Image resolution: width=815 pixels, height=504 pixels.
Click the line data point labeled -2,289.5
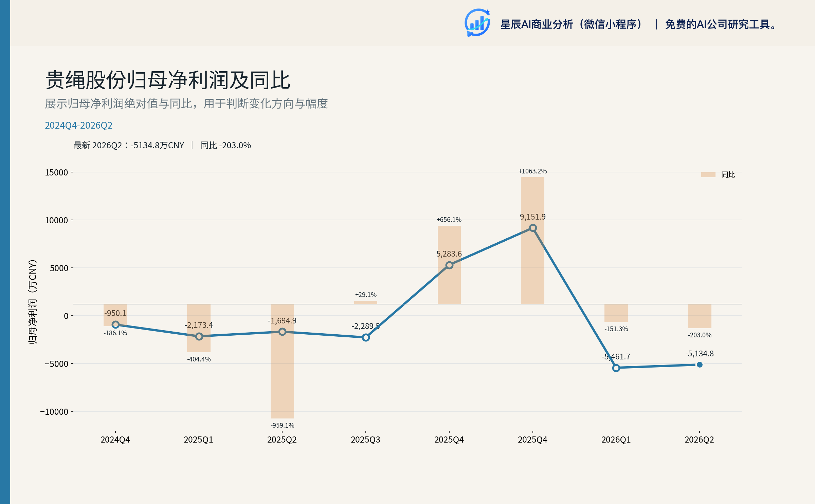(366, 337)
